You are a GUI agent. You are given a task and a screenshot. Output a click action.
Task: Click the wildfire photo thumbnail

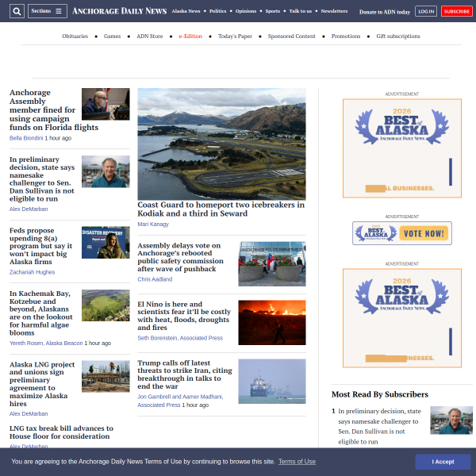272,323
